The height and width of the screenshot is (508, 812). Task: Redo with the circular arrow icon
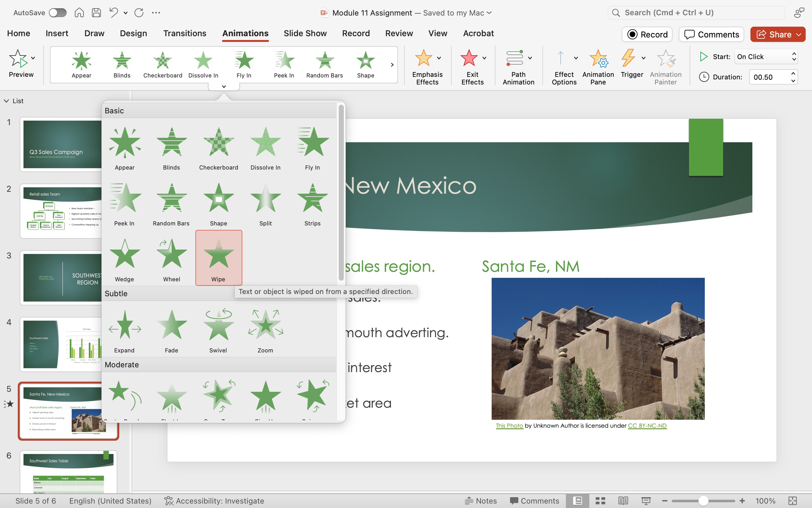click(139, 13)
